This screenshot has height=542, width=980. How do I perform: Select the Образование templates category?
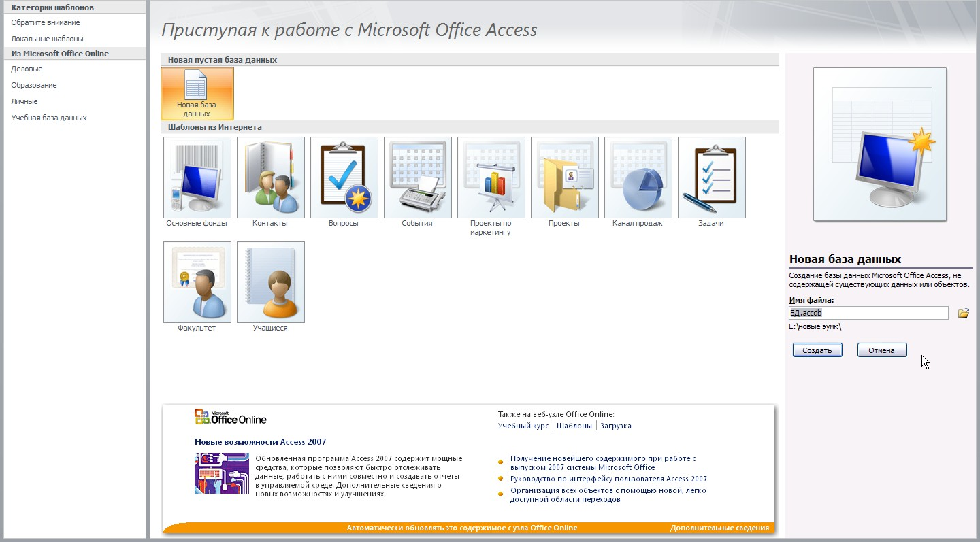pos(34,85)
